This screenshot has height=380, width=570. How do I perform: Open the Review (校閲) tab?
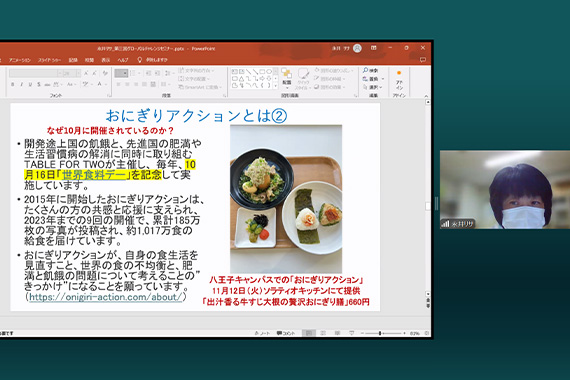pos(89,60)
